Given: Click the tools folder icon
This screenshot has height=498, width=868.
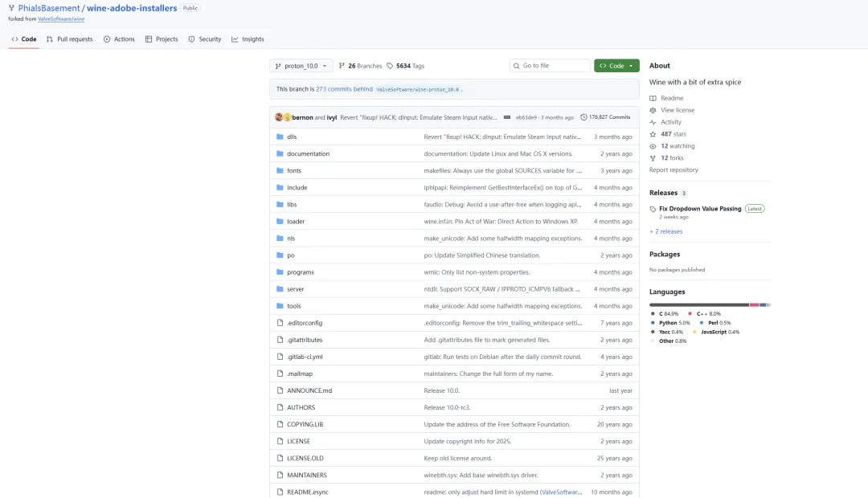Looking at the screenshot, I should [x=280, y=306].
